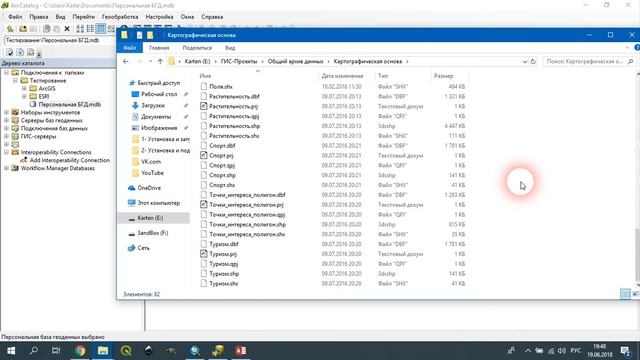Expand the ArcGIS folder node
This screenshot has height=360, width=640.
coord(24,88)
